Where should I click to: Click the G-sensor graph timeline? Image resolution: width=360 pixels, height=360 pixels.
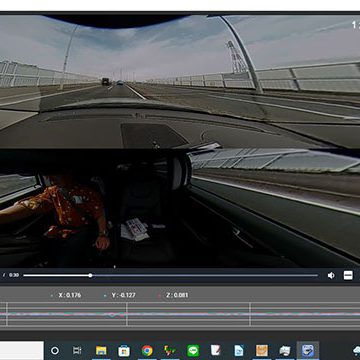(180, 314)
